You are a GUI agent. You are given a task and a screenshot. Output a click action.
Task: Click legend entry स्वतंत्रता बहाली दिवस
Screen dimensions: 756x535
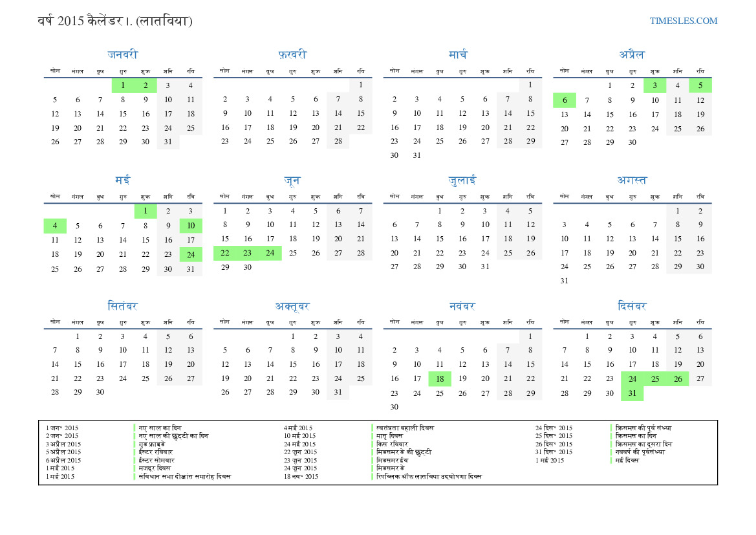coord(405,428)
